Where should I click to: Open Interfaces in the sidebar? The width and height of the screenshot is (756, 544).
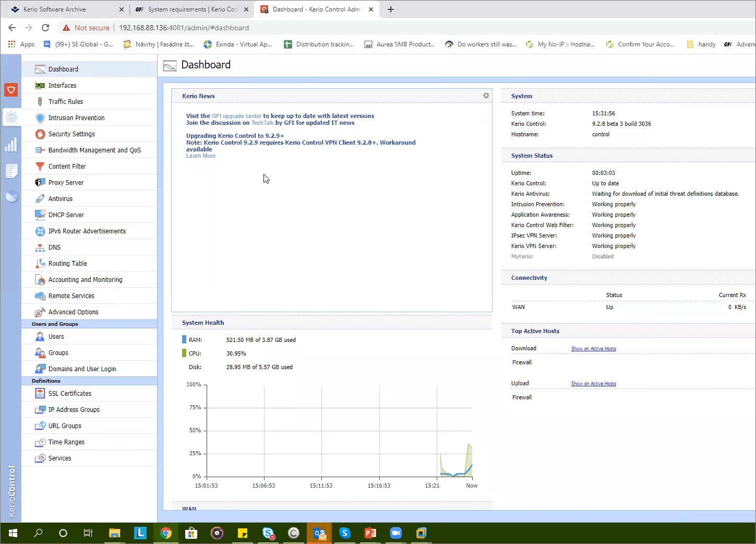coord(89,85)
